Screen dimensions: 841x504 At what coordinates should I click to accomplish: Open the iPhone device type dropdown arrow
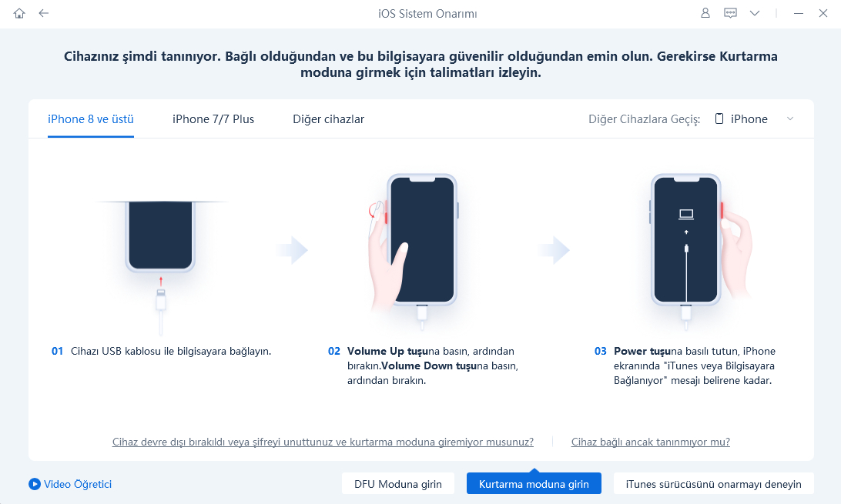pos(790,119)
